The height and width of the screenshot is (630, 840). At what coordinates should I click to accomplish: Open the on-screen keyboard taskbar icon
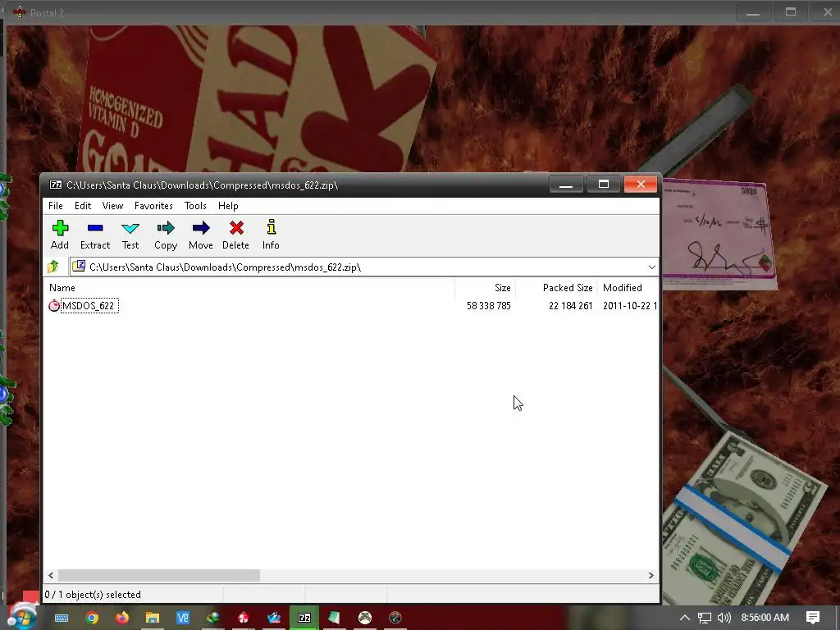62,619
